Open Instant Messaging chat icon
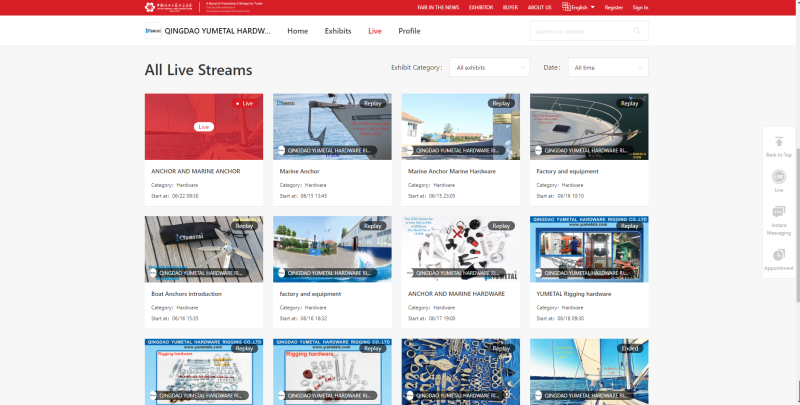 pyautogui.click(x=779, y=212)
